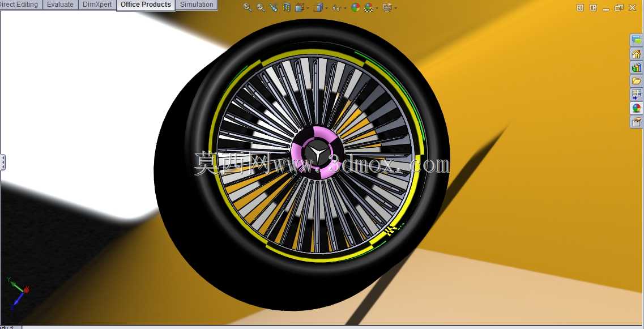Open Hide/Show Items glasses icon

336,7
